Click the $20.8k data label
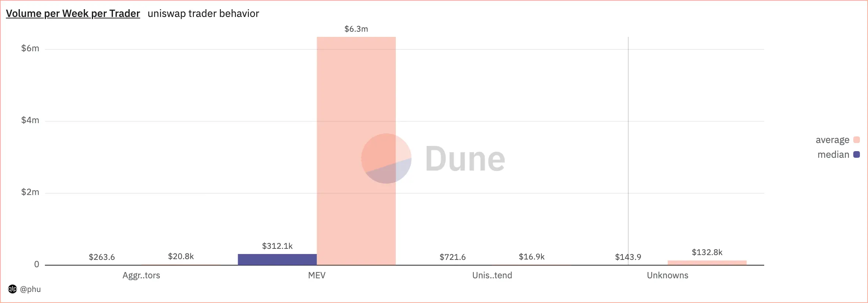868x303 pixels. [x=181, y=257]
